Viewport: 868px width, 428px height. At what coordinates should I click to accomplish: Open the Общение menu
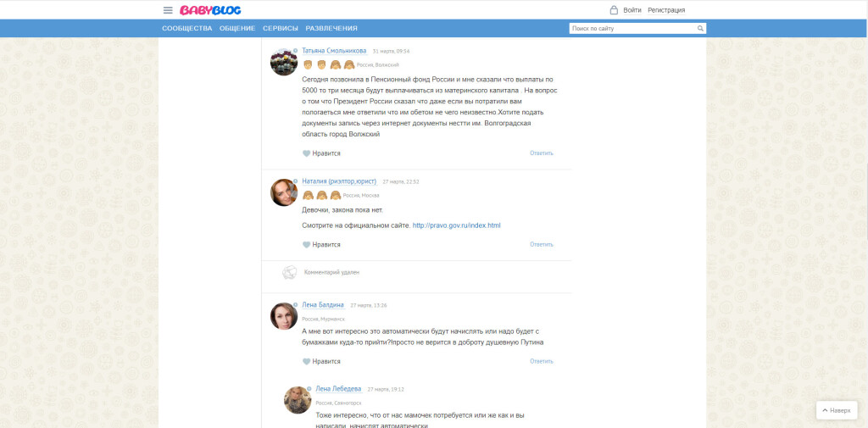tap(237, 29)
